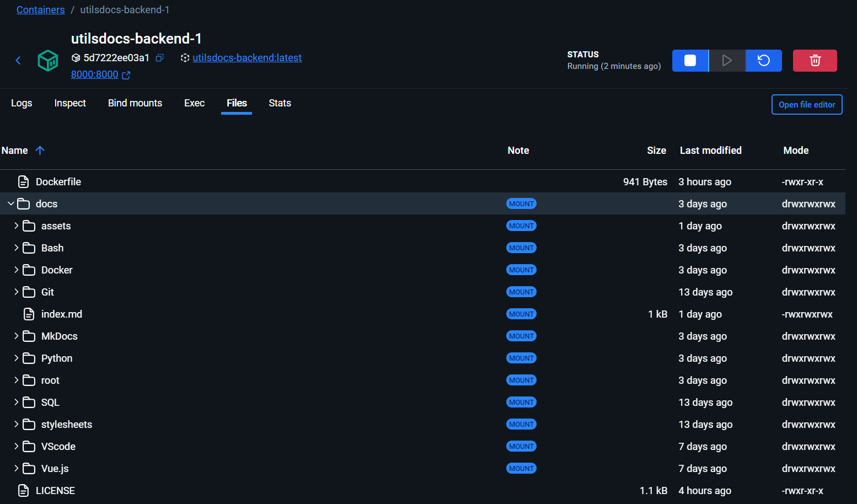Expand the assets folder

[x=17, y=226]
